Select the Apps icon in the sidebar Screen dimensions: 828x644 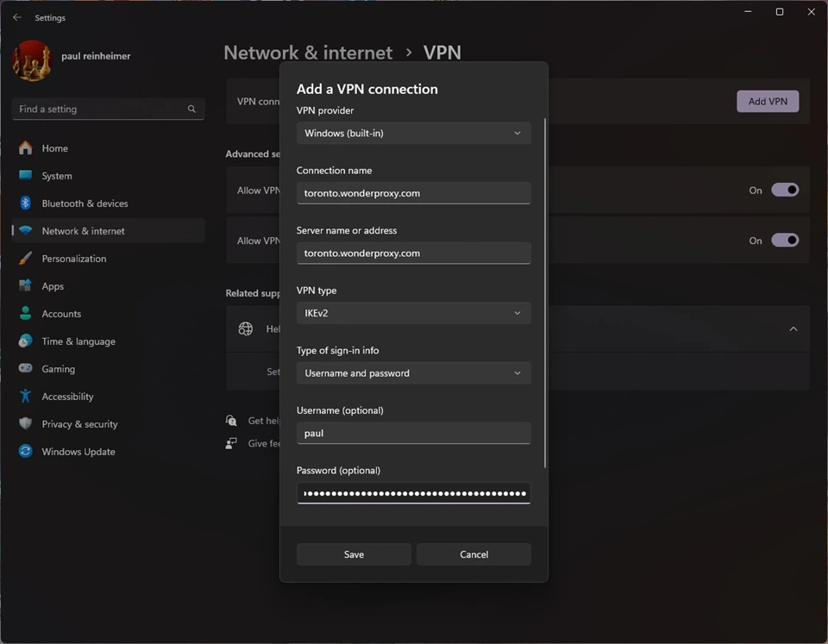26,285
